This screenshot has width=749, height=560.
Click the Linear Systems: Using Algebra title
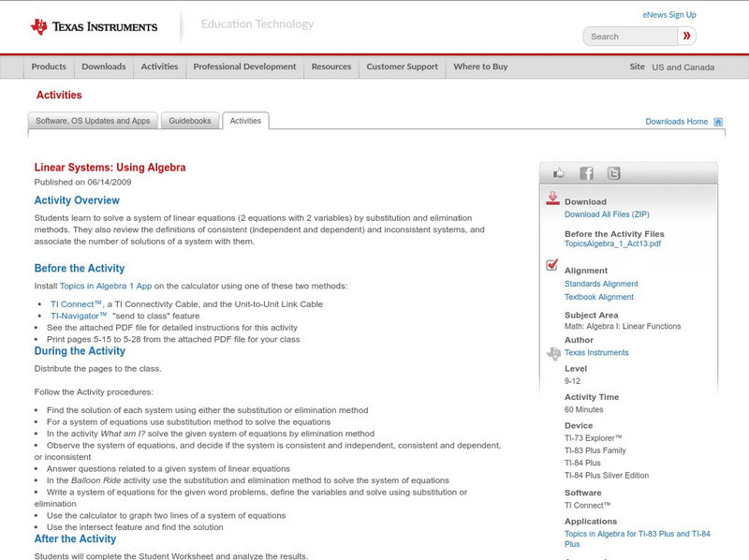tap(110, 168)
